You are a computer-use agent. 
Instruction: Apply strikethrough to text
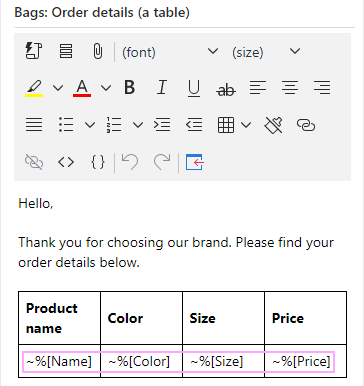click(x=226, y=89)
